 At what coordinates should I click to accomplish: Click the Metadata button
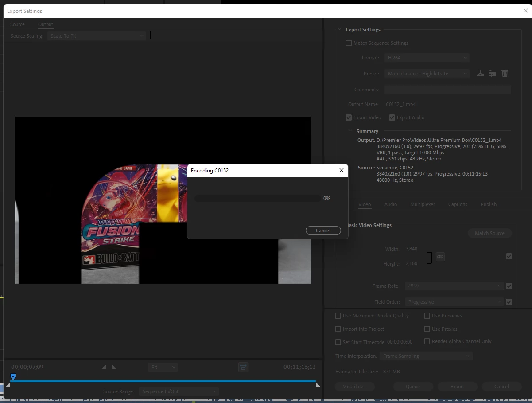tap(354, 387)
